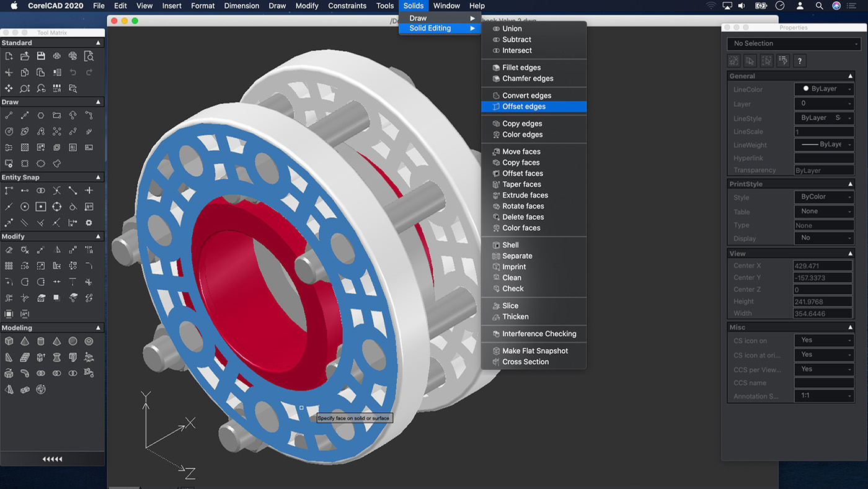868x489 pixels.
Task: Choose Fillet edges menu entry
Action: (534, 68)
